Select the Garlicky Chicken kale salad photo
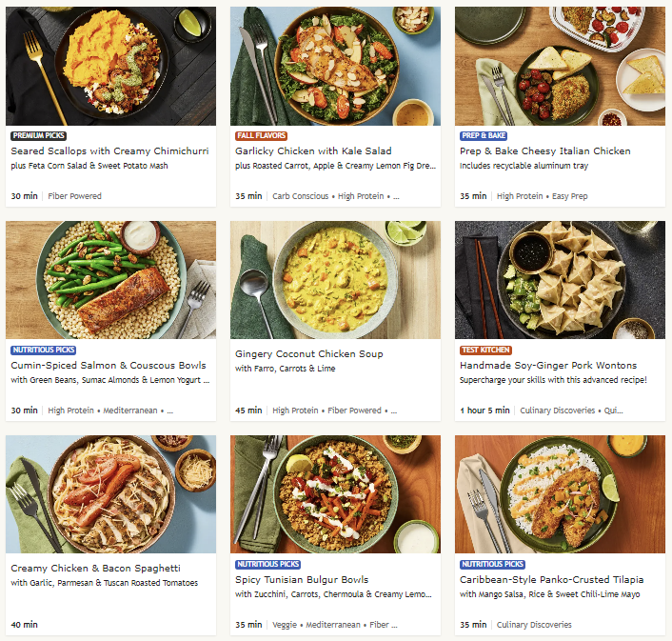Image resolution: width=672 pixels, height=641 pixels. (335, 65)
